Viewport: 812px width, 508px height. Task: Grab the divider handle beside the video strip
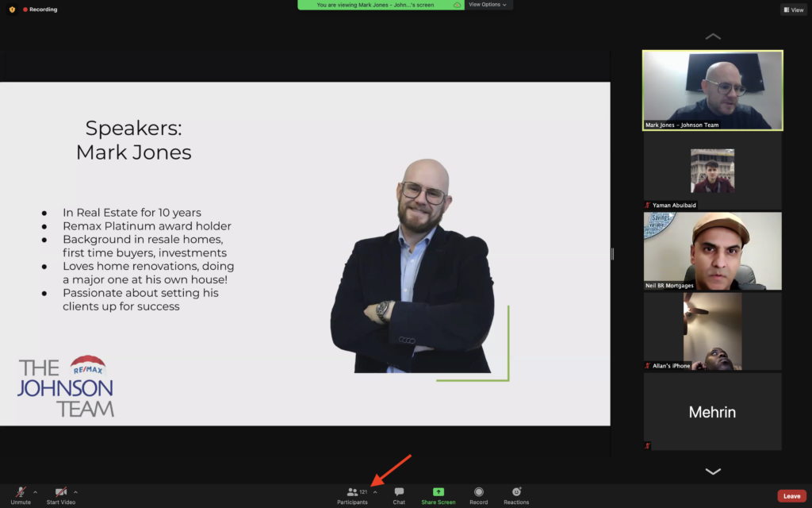point(612,254)
